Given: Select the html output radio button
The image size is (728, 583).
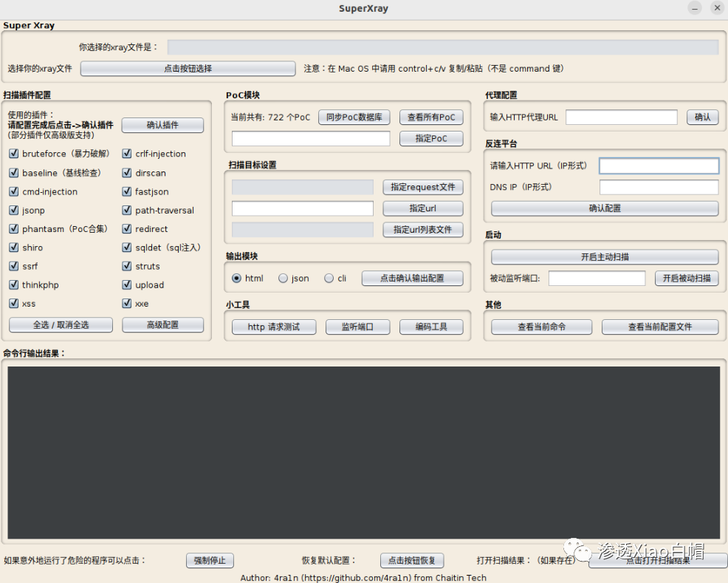Looking at the screenshot, I should pyautogui.click(x=237, y=278).
